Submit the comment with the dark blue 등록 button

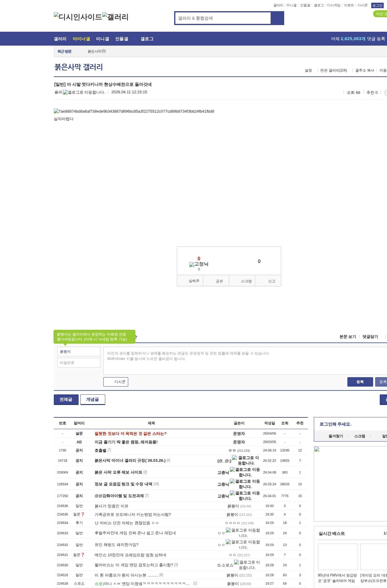pyautogui.click(x=360, y=382)
